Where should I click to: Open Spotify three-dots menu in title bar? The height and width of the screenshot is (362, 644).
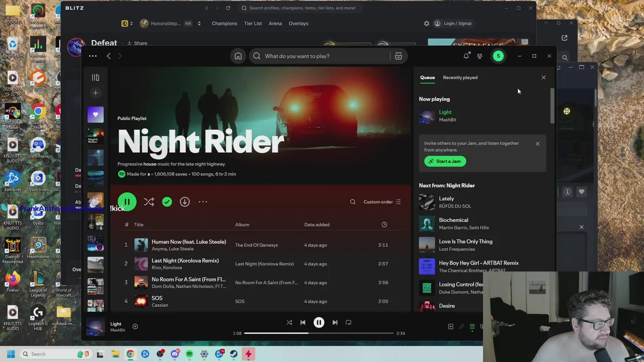[x=93, y=56]
